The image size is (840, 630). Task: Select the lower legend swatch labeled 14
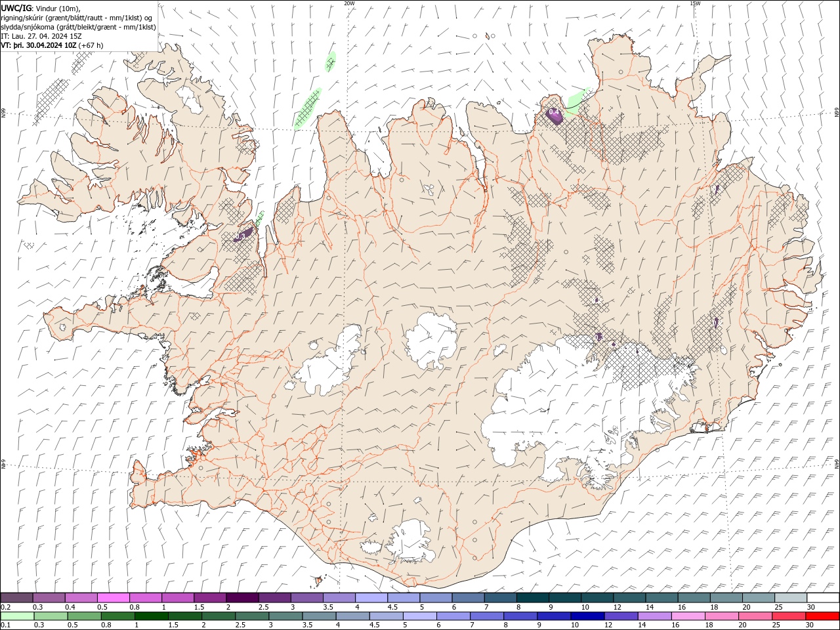pyautogui.click(x=654, y=616)
